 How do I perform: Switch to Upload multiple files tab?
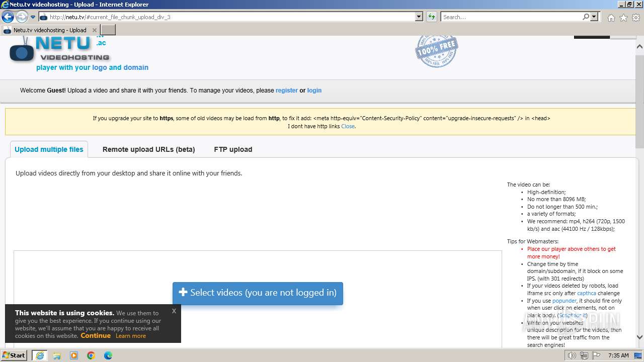49,149
